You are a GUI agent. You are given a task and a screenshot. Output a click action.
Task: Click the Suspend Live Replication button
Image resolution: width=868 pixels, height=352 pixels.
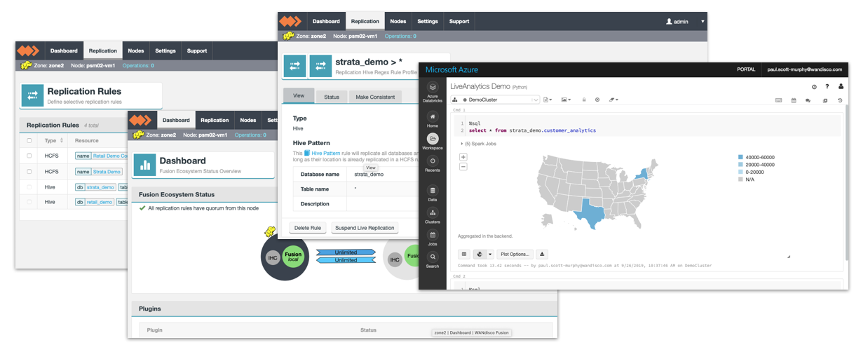(365, 228)
